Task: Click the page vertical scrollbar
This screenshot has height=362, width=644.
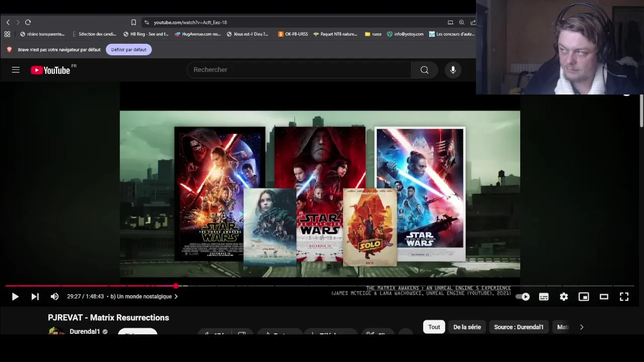Action: pos(641,111)
